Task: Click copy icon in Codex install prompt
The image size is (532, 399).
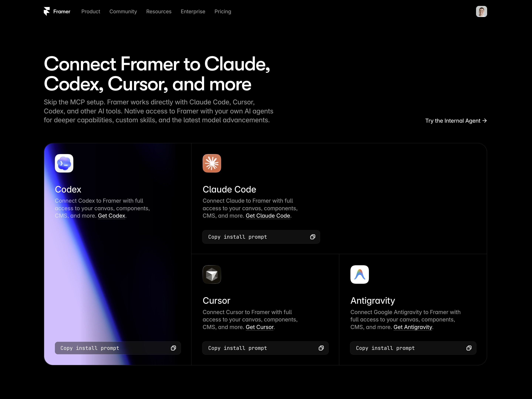Action: click(173, 348)
